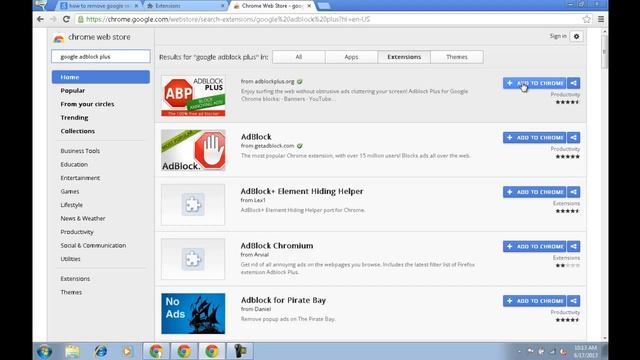Open the AdBlock Chromium title
This screenshot has height=360, width=640.
tap(277, 246)
